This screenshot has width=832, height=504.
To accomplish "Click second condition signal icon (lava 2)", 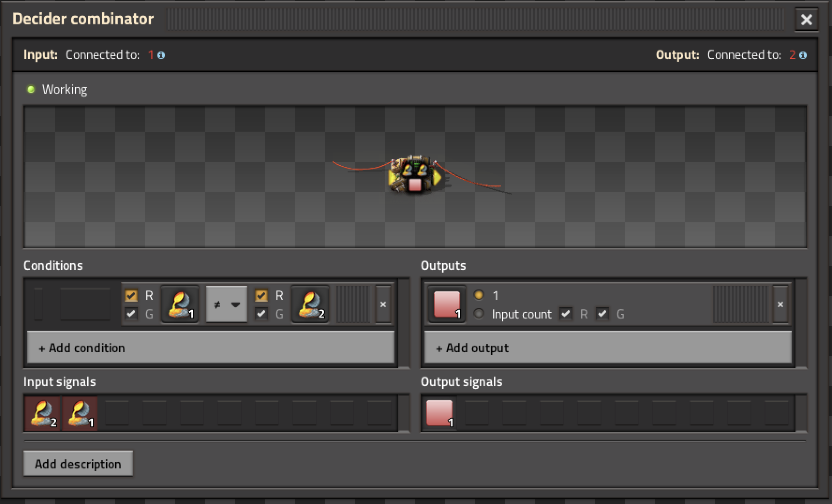I will coord(310,304).
